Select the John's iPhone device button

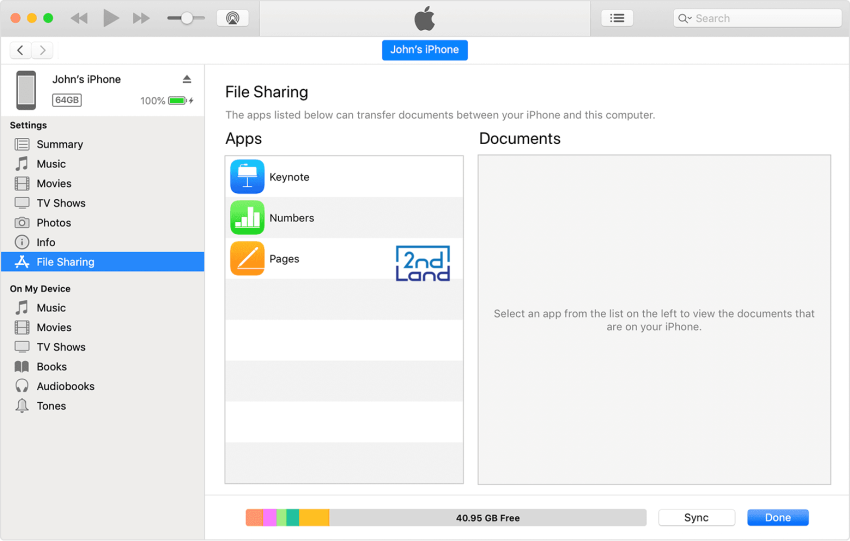[424, 50]
